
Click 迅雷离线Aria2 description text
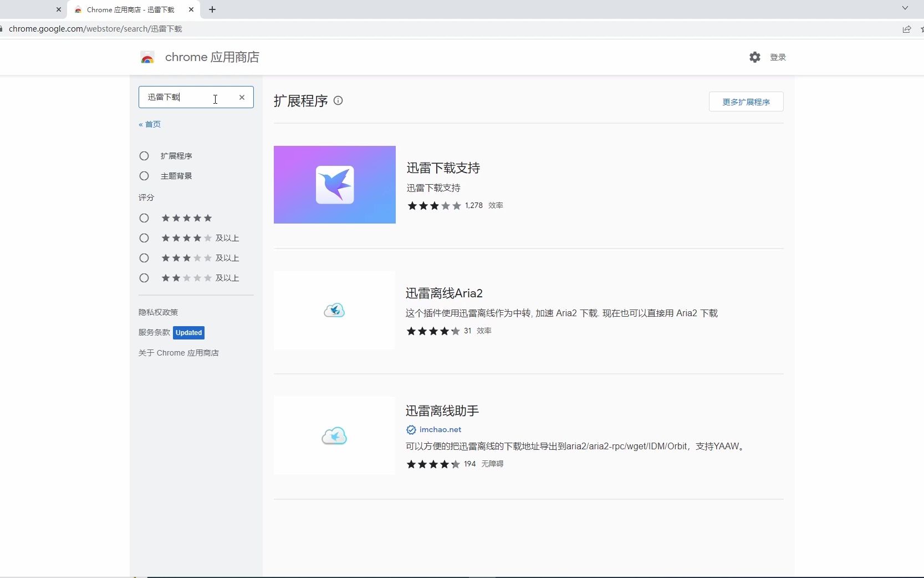561,313
